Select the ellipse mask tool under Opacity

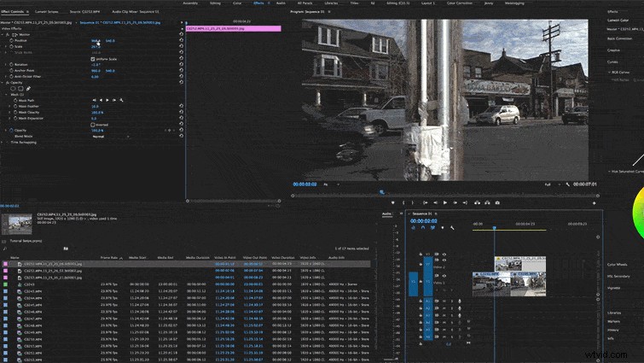pyautogui.click(x=13, y=88)
